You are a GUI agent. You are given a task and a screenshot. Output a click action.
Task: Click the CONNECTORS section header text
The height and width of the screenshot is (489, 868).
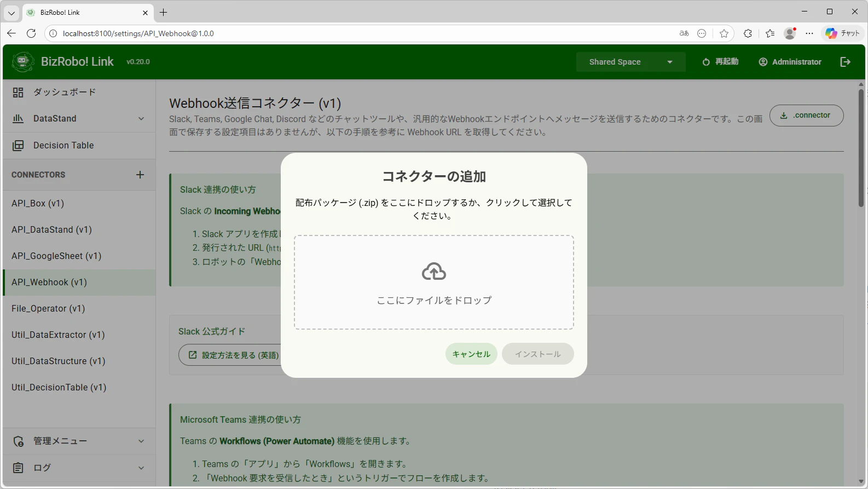point(38,175)
